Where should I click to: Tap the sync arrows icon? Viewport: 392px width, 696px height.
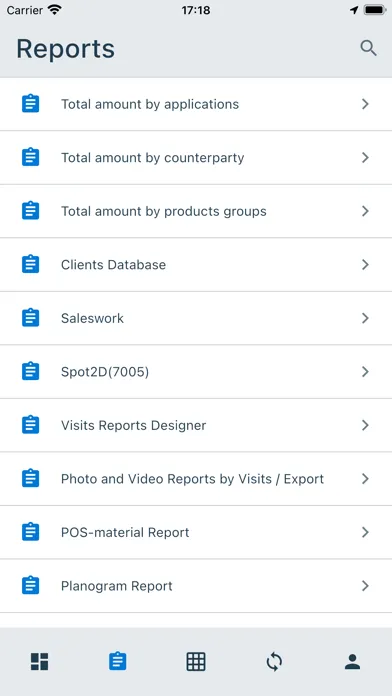[274, 662]
